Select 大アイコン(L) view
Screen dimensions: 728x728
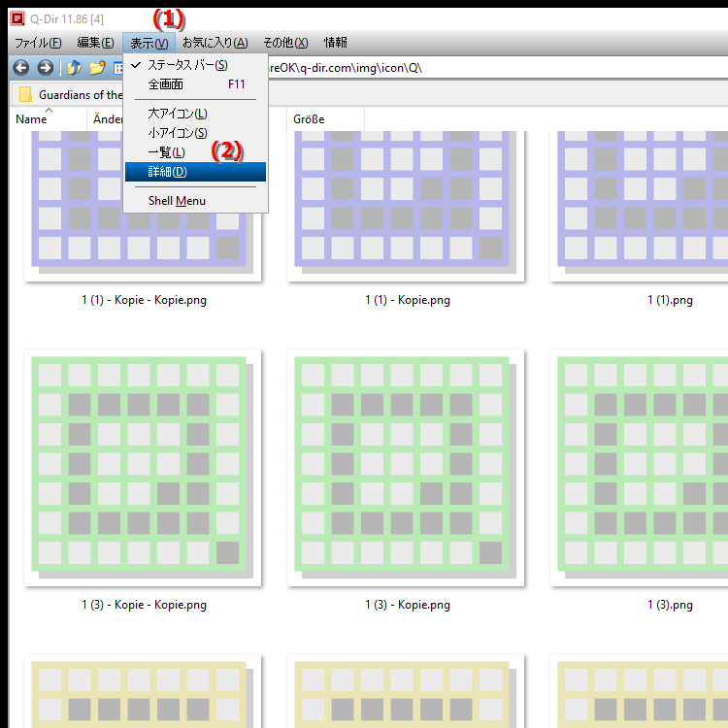195,114
